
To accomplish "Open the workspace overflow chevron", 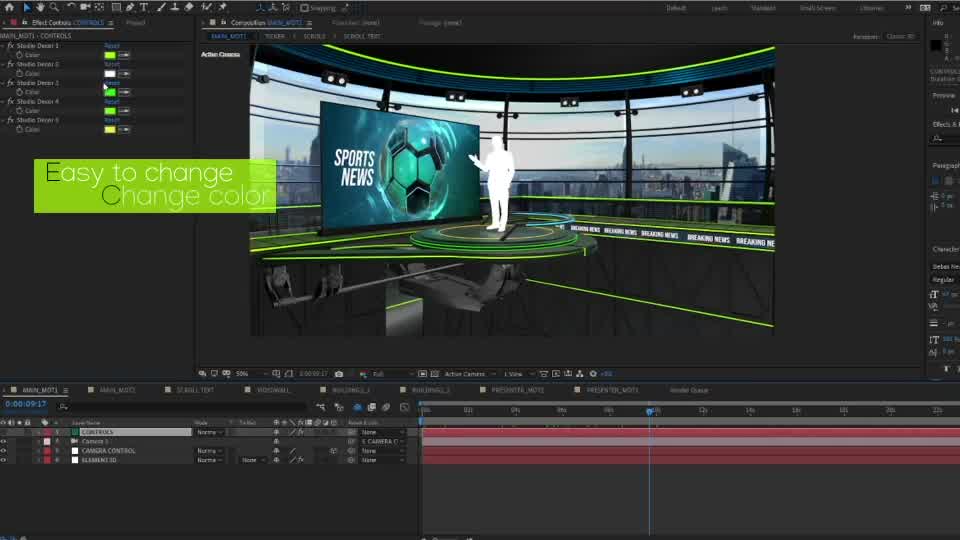I will click(908, 8).
